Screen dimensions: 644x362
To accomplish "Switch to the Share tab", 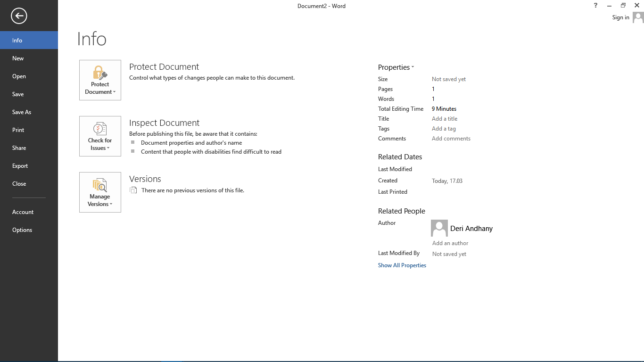I will 29,148.
